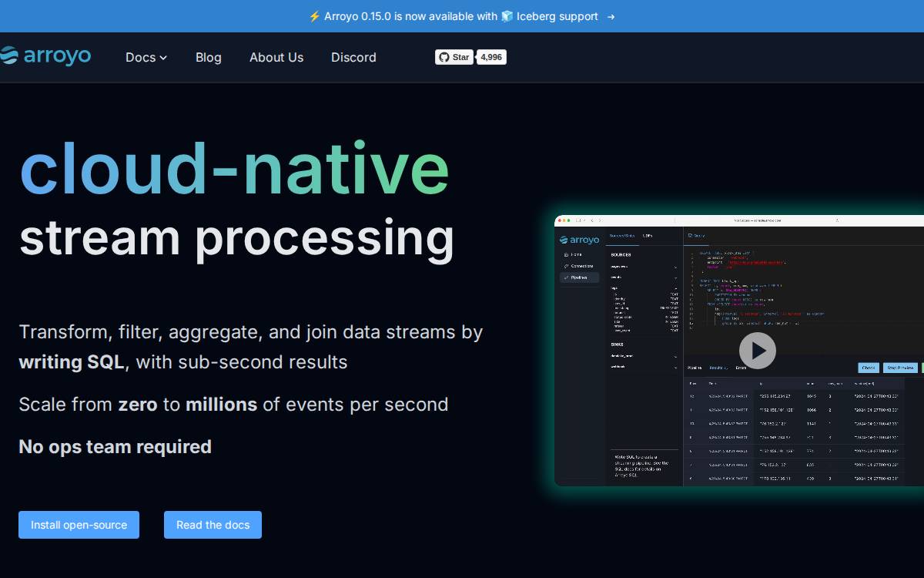
Task: Go to the Blog page
Action: [x=209, y=57]
